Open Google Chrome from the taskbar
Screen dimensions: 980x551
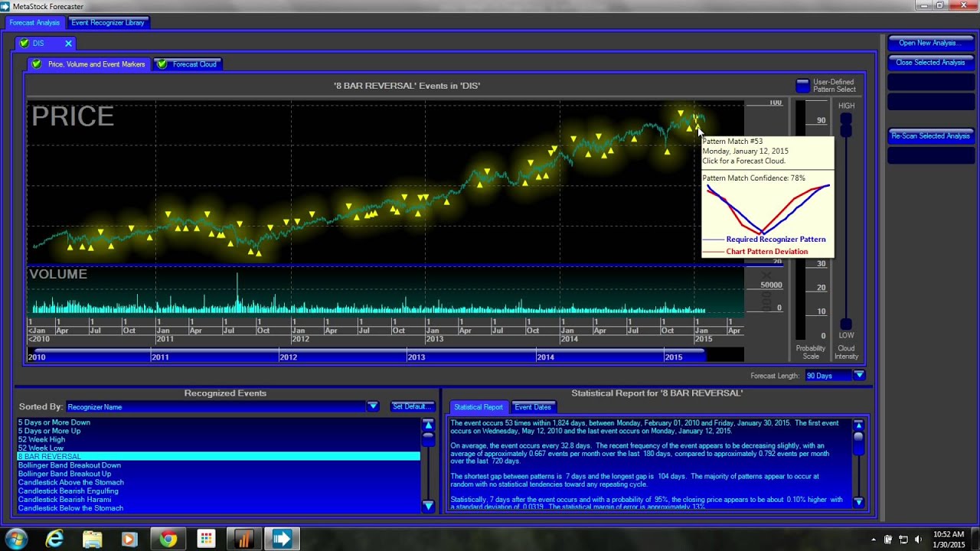point(168,539)
